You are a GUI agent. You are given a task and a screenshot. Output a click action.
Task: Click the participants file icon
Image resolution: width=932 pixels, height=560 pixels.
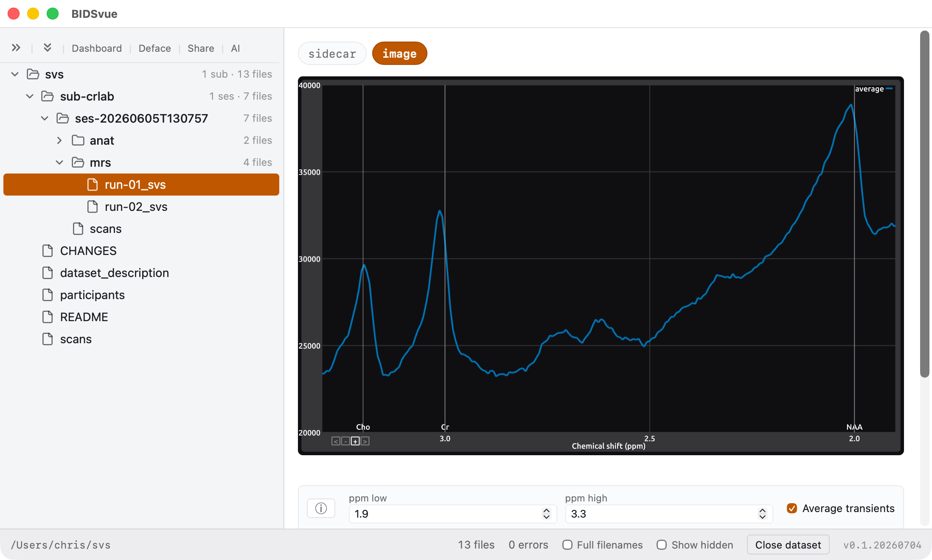[x=48, y=295]
